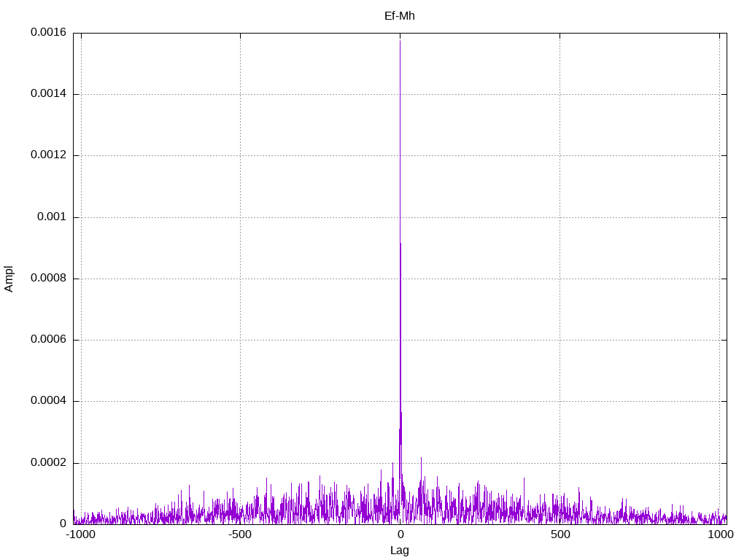Click the 0.0006 y-axis tick label
Image resolution: width=747 pixels, height=560 pixels.
pos(49,340)
